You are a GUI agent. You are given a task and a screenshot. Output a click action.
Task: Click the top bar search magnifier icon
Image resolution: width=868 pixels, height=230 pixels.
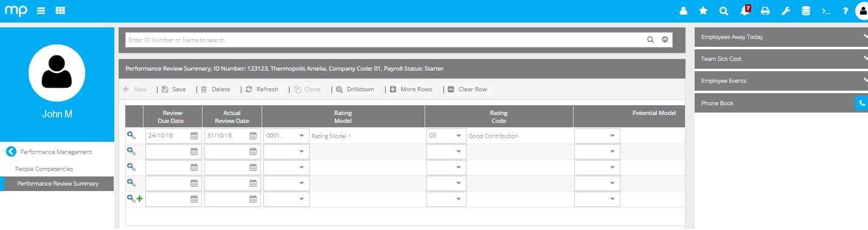723,11
